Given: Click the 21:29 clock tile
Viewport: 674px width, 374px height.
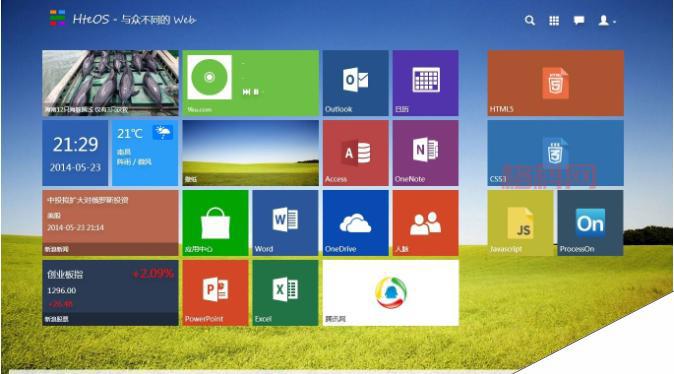Looking at the screenshot, I should [75, 153].
